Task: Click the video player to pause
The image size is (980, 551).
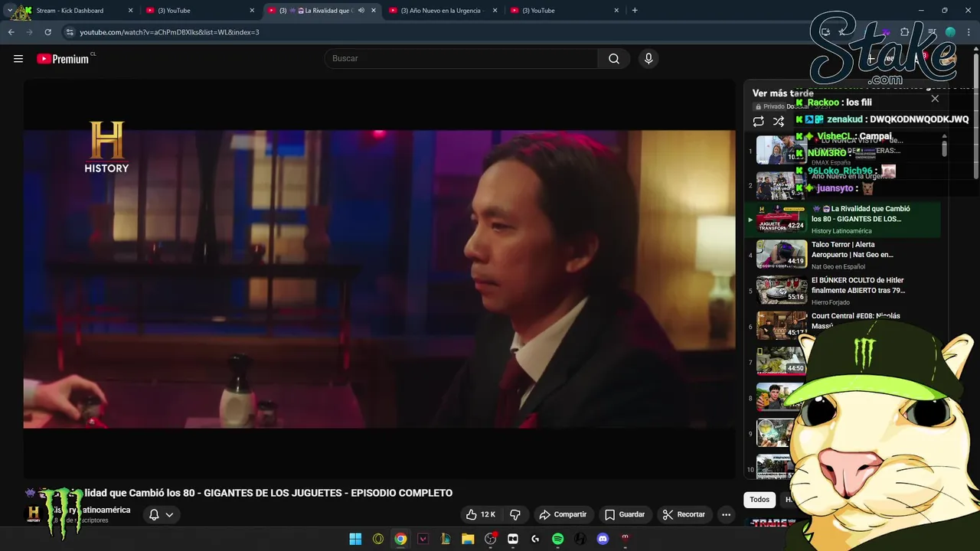Action: [x=379, y=279]
